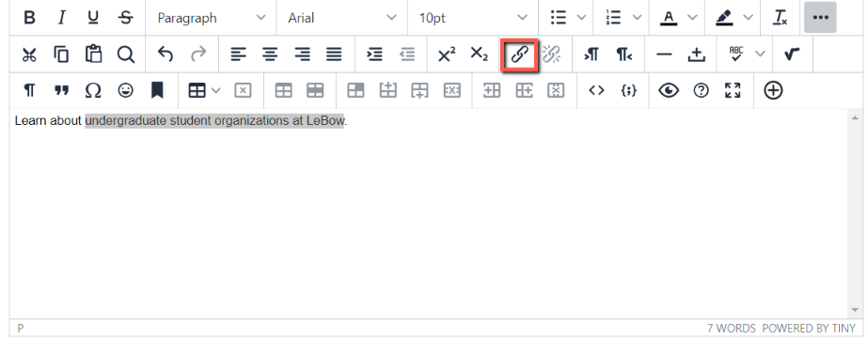
Task: Open the Arial font family dropdown
Action: [341, 18]
